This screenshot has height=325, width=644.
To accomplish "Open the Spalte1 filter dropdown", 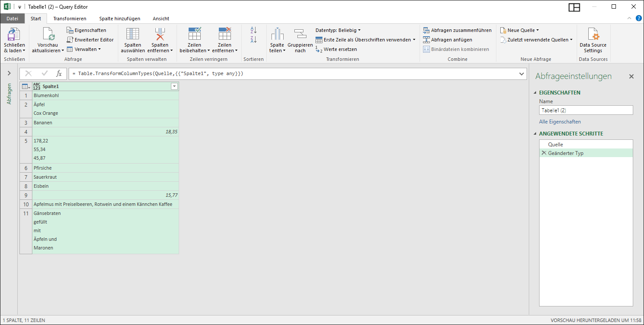I will [x=174, y=86].
